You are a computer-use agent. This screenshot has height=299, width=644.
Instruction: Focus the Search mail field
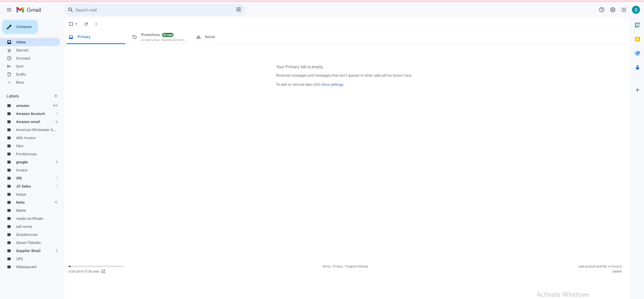pyautogui.click(x=154, y=10)
